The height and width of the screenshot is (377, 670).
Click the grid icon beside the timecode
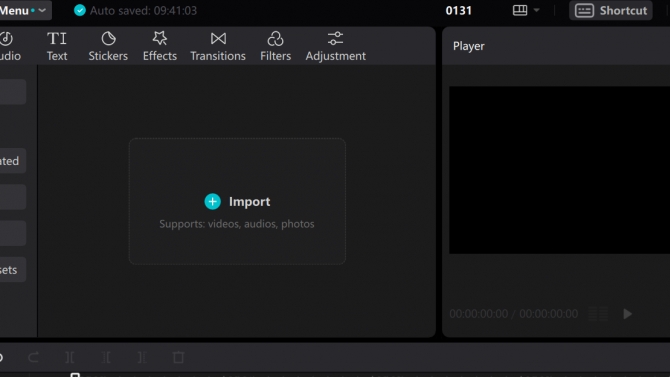[598, 314]
